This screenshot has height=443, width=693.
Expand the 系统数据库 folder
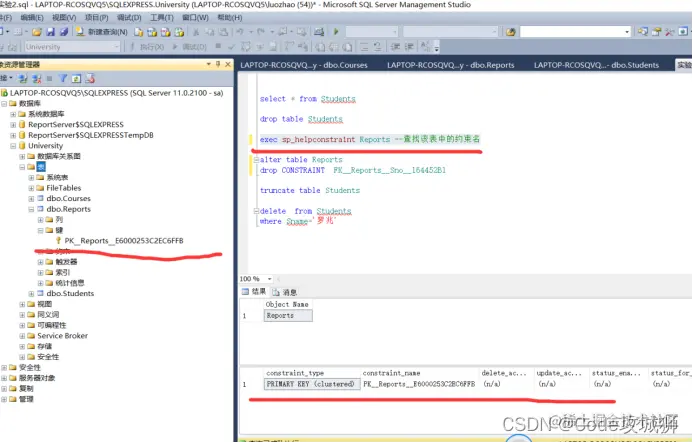(13, 114)
